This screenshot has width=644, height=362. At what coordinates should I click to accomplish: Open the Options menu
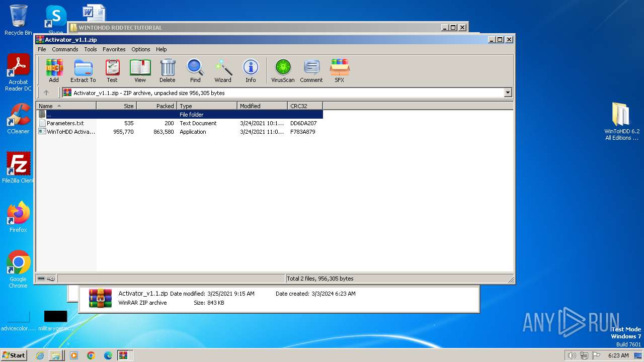141,49
